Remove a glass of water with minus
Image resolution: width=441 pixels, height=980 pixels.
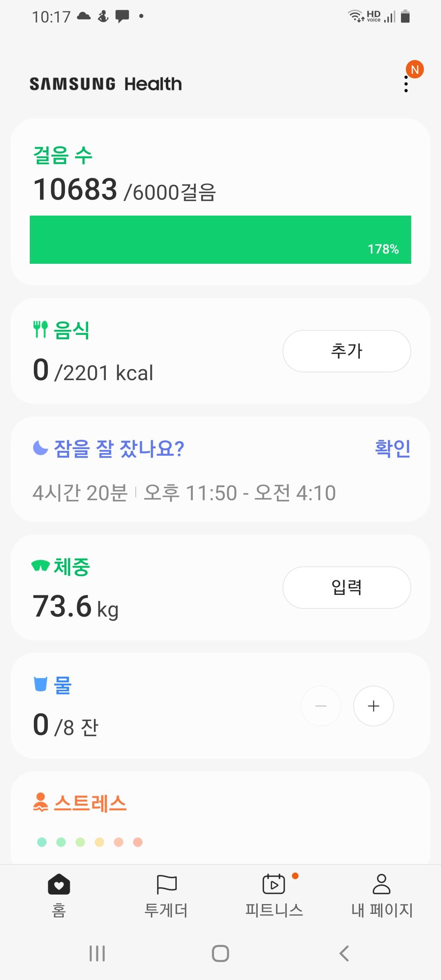(321, 706)
